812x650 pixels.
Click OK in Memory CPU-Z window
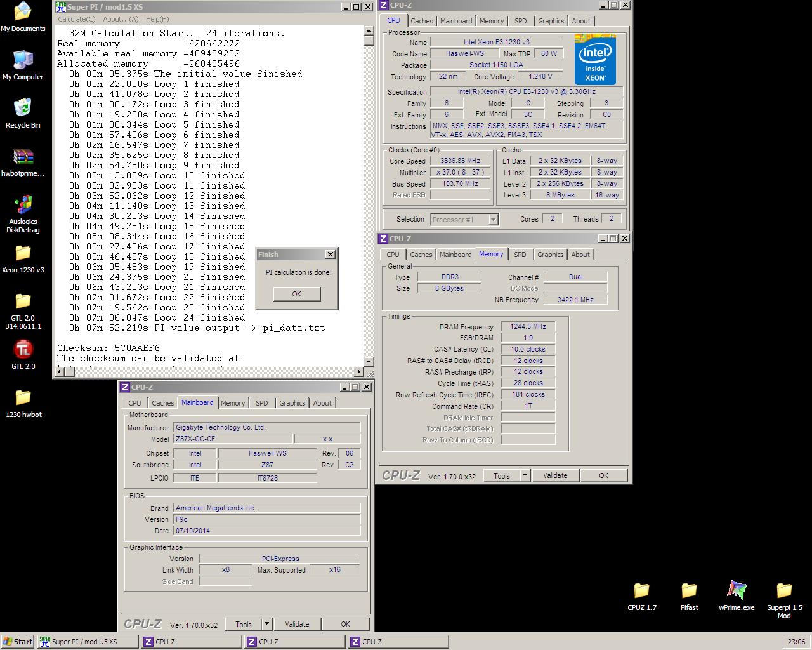(x=604, y=475)
